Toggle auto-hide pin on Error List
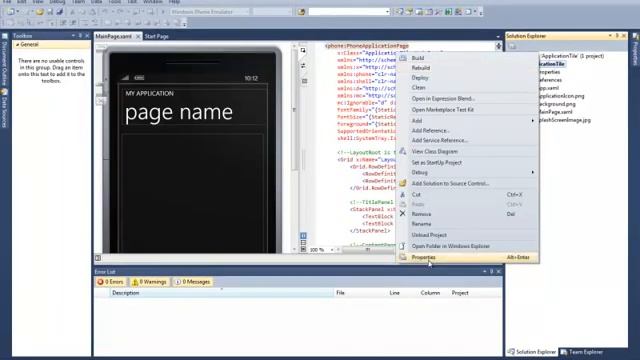Viewport: 640px width, 360px height. click(x=492, y=271)
